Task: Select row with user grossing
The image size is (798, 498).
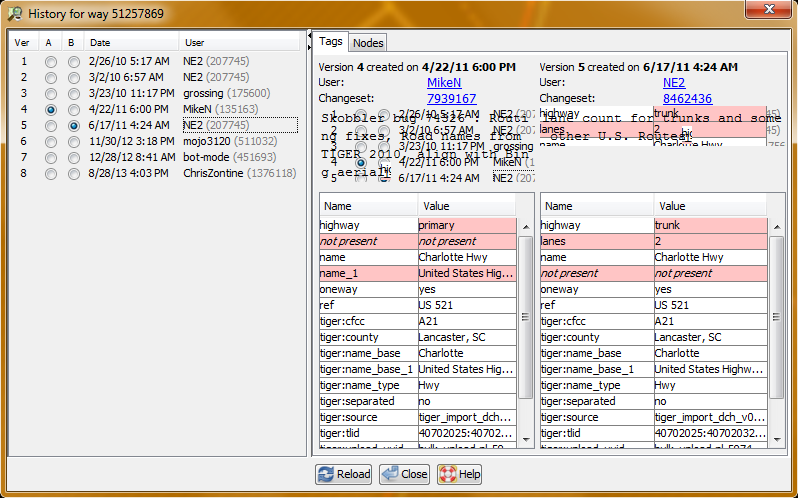Action: (154, 94)
